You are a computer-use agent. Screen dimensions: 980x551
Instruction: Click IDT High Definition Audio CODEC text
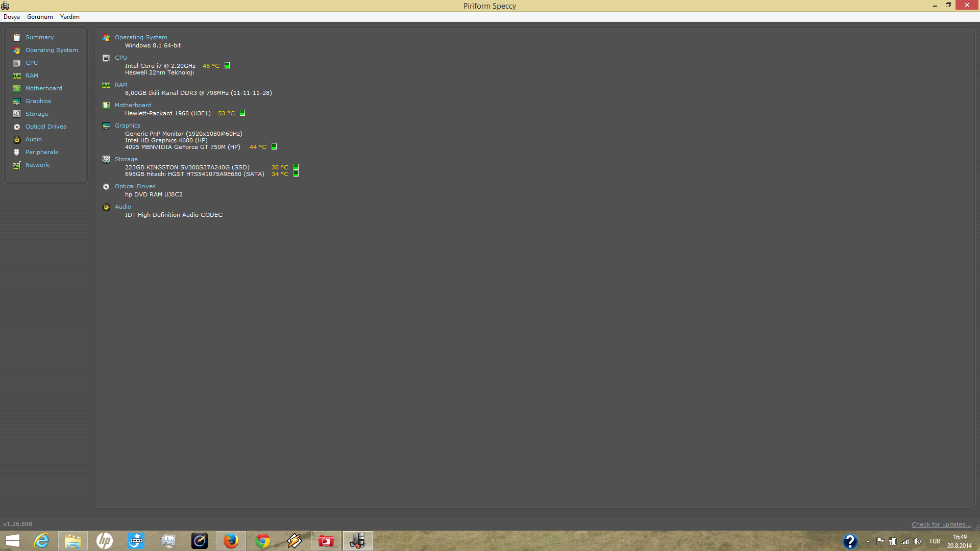(x=174, y=215)
